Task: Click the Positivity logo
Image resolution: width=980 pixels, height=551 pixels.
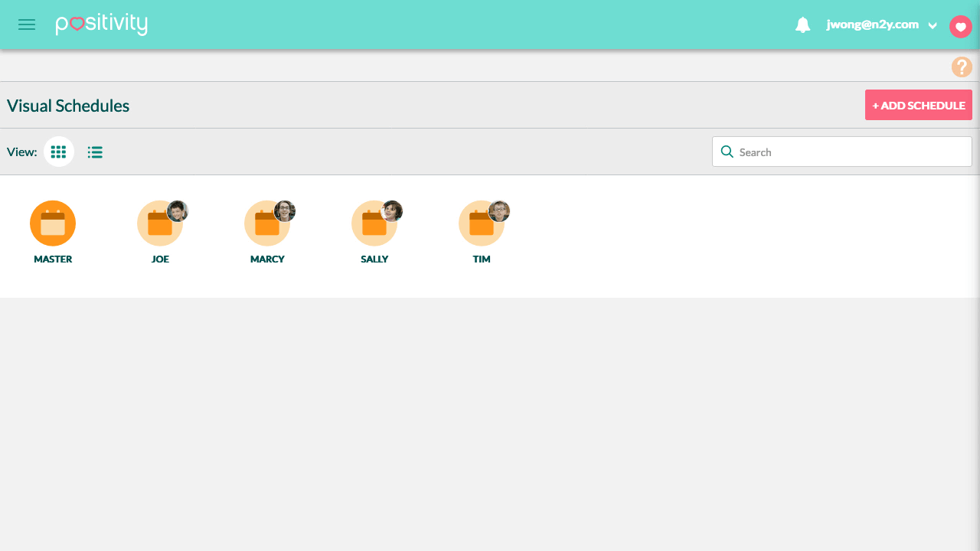Action: 101,24
